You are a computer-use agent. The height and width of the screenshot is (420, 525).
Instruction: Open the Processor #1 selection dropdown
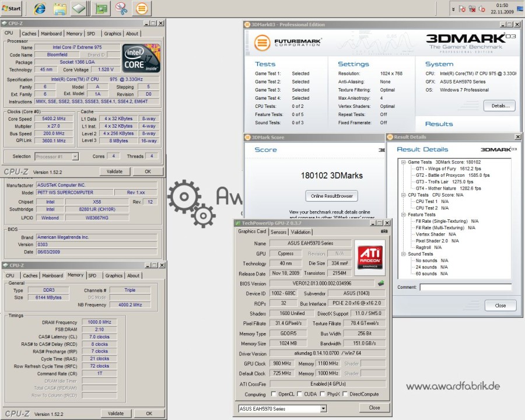[x=75, y=156]
